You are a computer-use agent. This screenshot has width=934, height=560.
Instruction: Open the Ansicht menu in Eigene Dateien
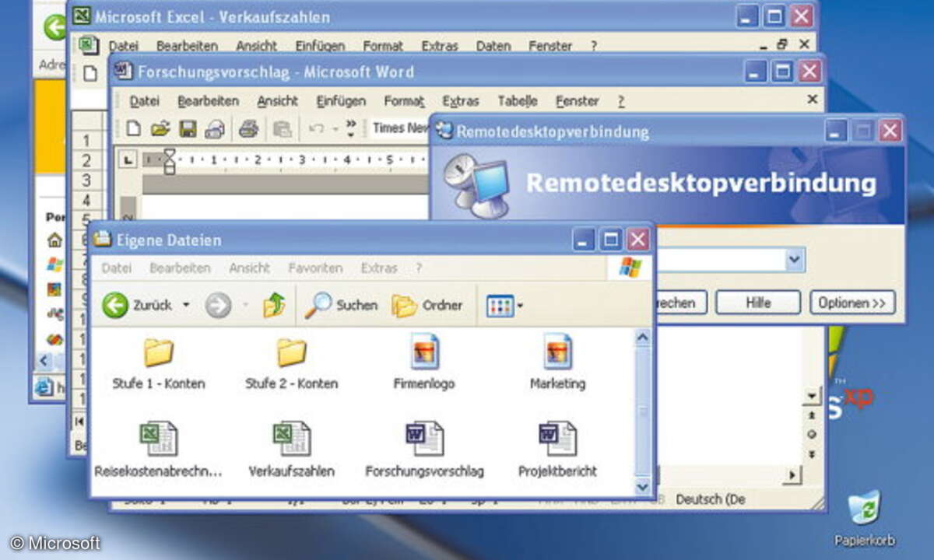[x=249, y=268]
